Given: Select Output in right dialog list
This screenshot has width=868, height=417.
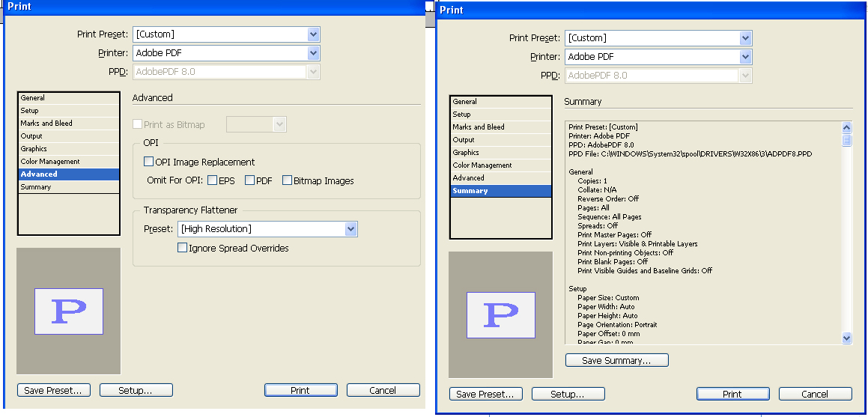Looking at the screenshot, I should click(x=501, y=140).
